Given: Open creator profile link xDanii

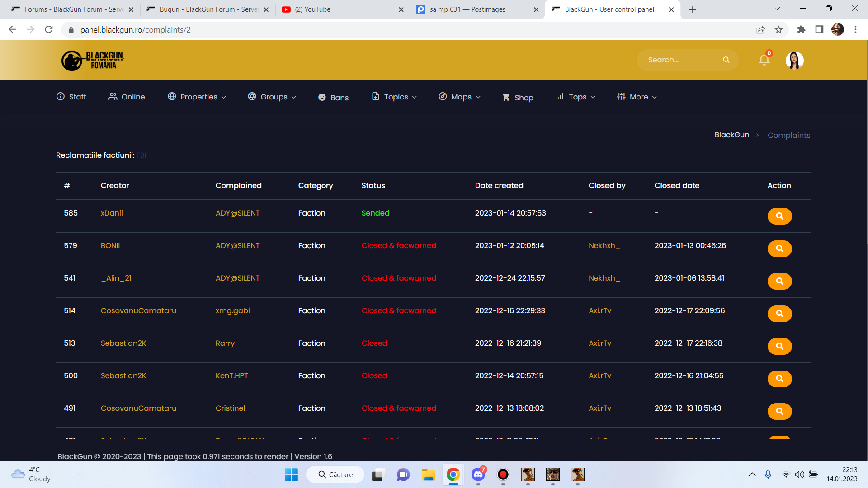Looking at the screenshot, I should pyautogui.click(x=112, y=213).
